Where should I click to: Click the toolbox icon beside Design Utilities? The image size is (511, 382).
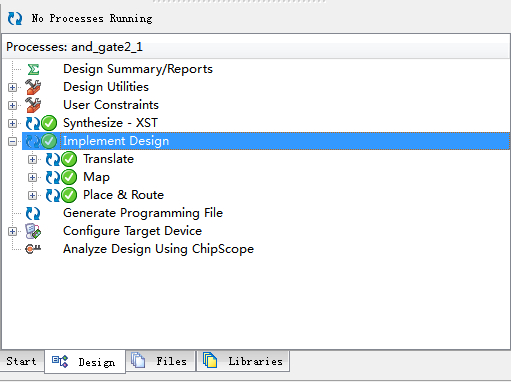(33, 87)
